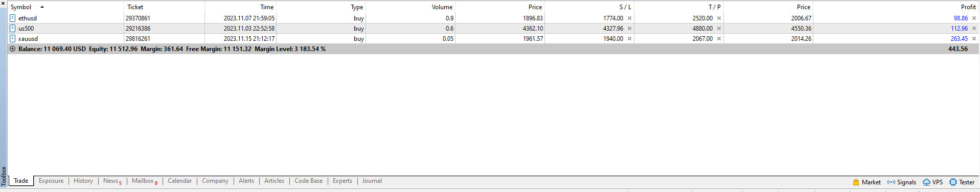Open the Journal tab

click(x=372, y=181)
